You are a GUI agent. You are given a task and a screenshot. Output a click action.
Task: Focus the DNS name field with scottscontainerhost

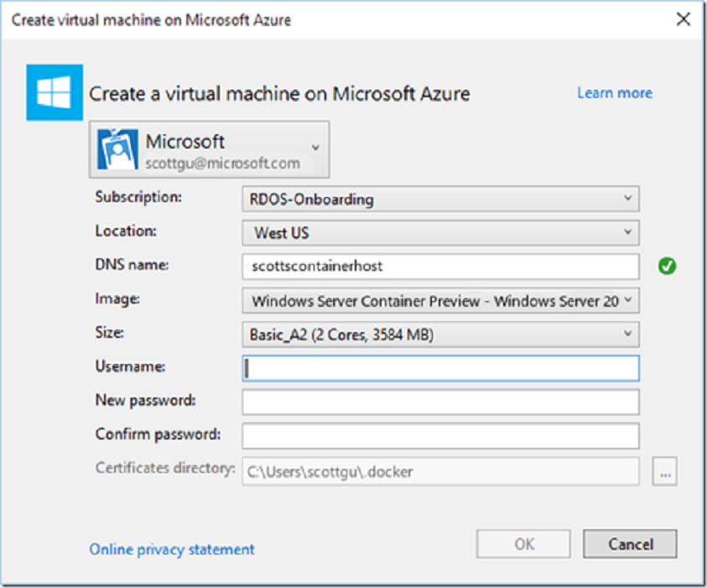[440, 267]
